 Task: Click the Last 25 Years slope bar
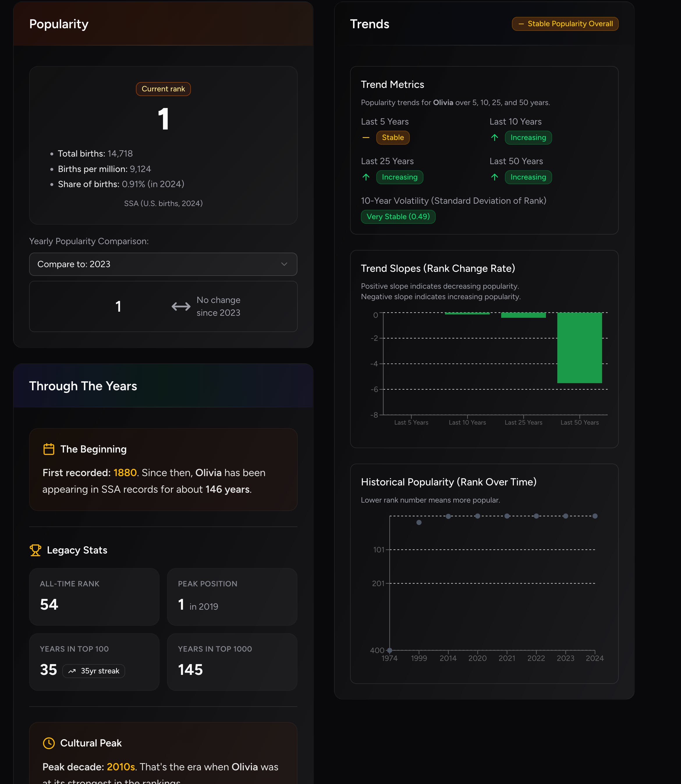point(523,315)
